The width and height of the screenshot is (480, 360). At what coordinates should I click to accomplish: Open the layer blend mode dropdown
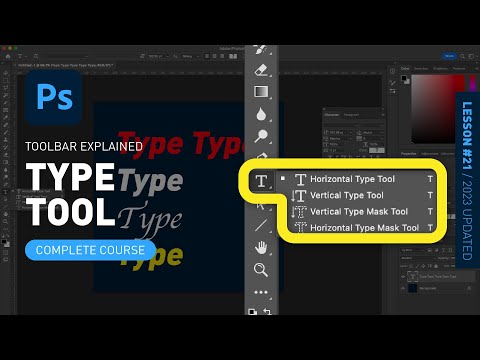point(418,258)
